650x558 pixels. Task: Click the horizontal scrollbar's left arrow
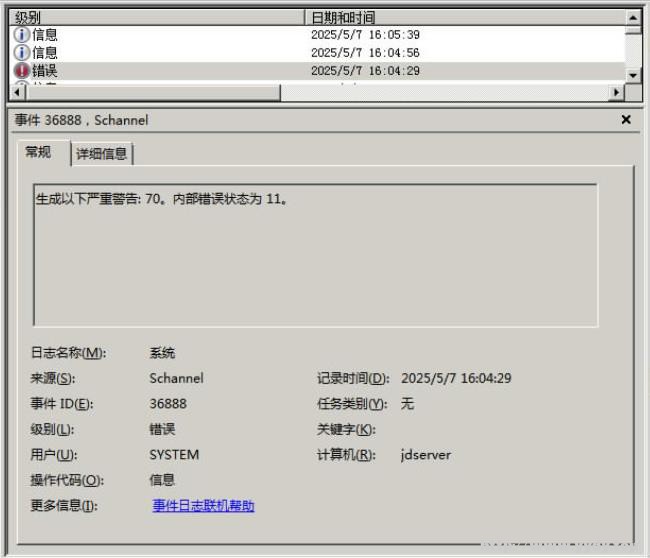point(17,92)
